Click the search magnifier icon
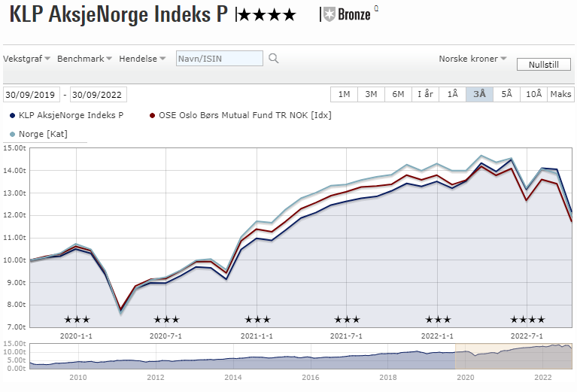The image size is (577, 392). coord(273,58)
